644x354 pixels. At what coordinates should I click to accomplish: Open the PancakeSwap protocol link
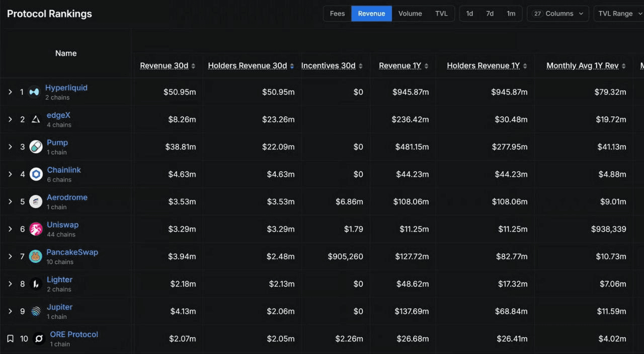pyautogui.click(x=72, y=252)
